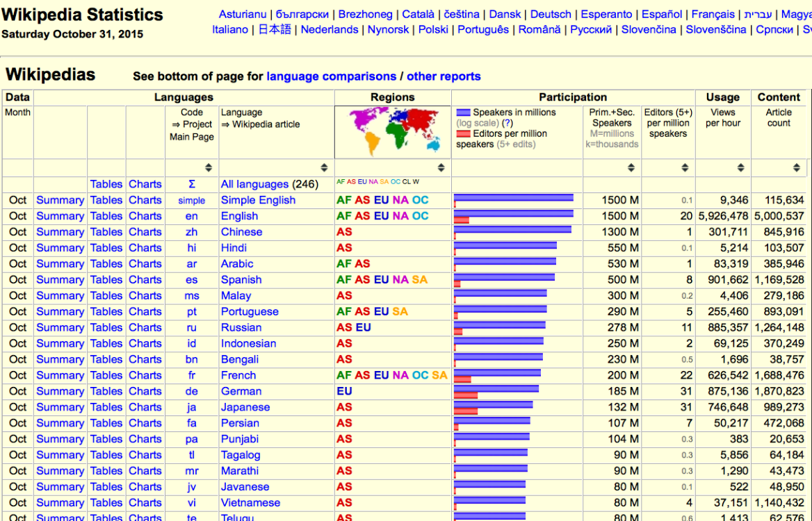Screen dimensions: 812x521
Task: Switch to Deutsch language version
Action: point(551,15)
